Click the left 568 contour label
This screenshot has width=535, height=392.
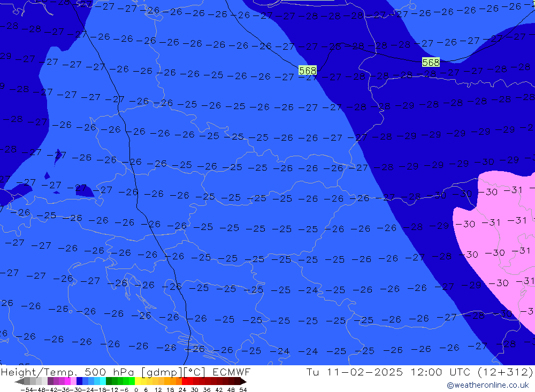(308, 71)
